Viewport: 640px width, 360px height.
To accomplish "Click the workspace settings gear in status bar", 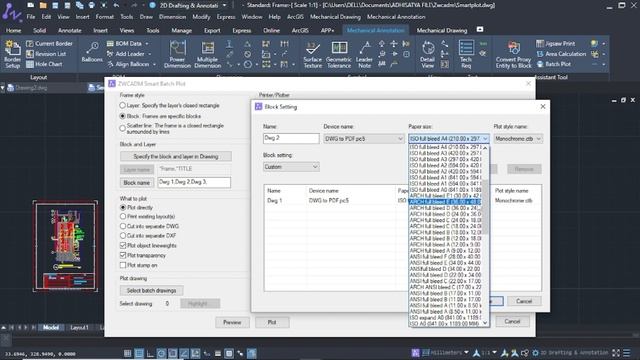I will [x=536, y=353].
